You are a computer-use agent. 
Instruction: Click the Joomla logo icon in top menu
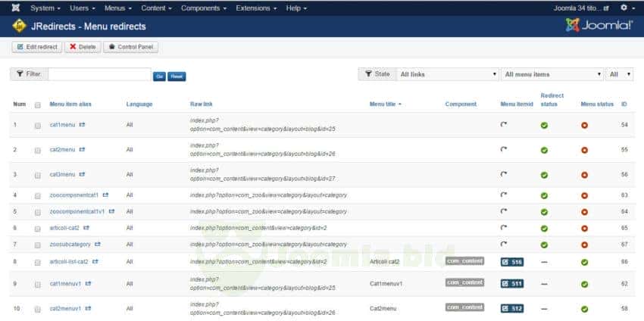pos(15,8)
